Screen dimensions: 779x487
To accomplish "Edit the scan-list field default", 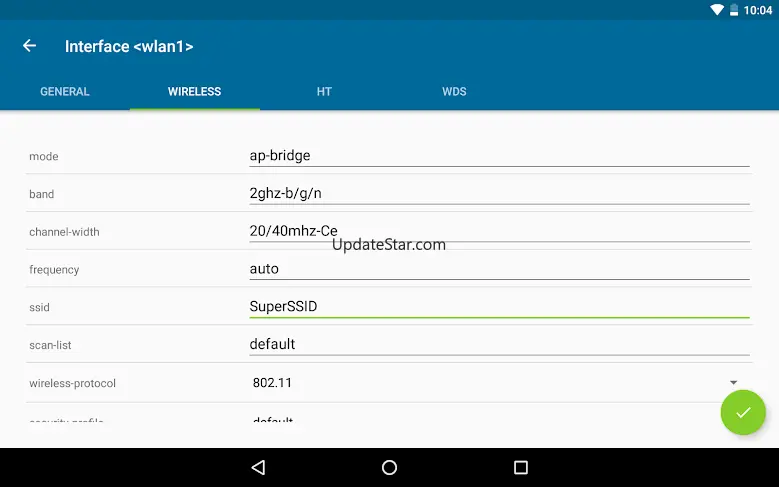I will (x=499, y=344).
